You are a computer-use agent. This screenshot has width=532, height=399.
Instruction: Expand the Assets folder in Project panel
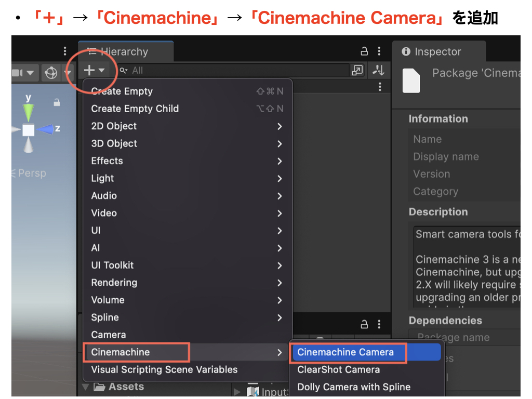click(86, 387)
